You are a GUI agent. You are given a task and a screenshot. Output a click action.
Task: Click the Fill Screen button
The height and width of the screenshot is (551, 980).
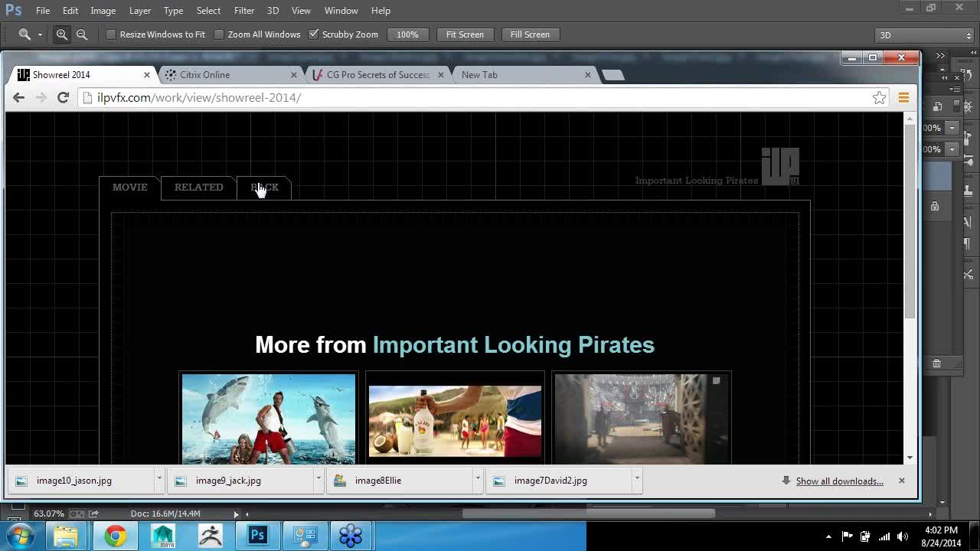coord(530,34)
